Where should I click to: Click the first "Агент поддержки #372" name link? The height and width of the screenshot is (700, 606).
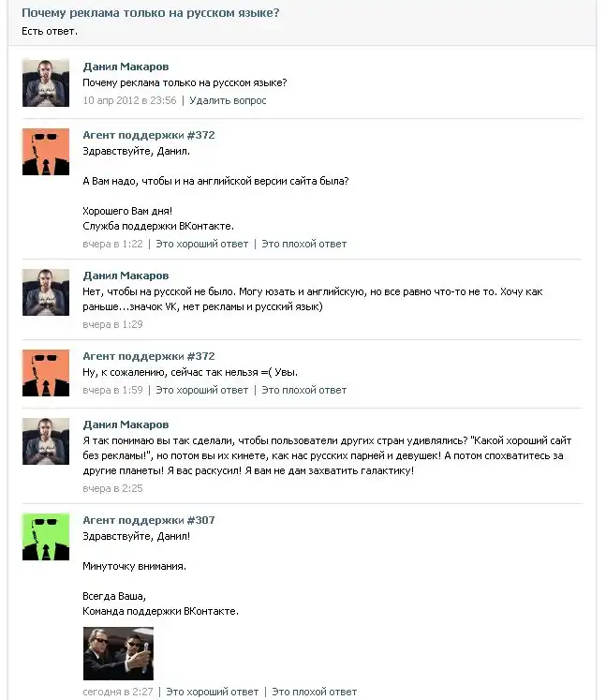click(x=148, y=135)
